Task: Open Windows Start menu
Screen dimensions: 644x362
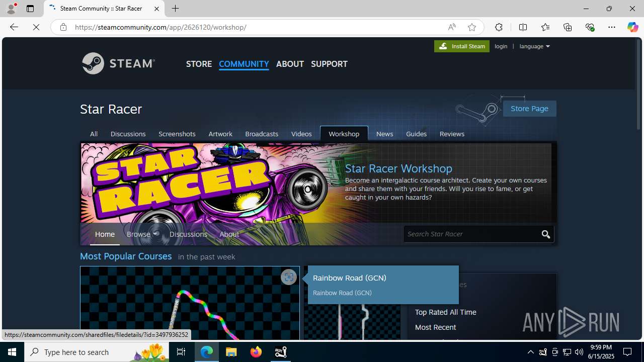Action: (12, 352)
